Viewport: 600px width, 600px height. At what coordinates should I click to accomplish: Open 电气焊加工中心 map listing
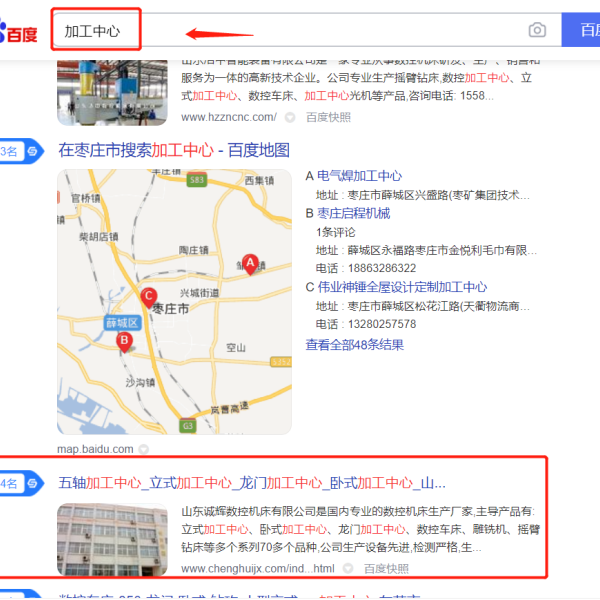(359, 176)
